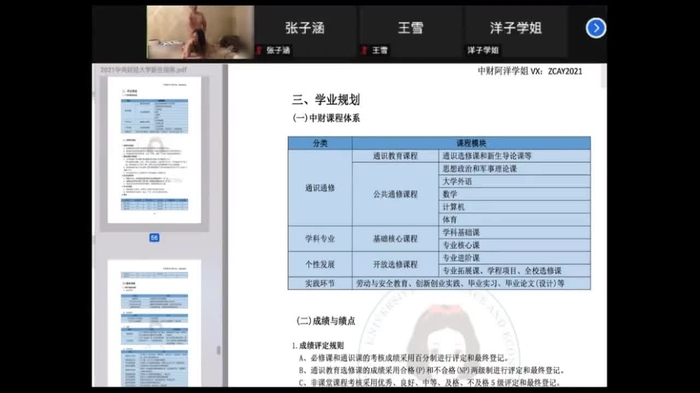The image size is (700, 393).
Task: Click the table header 分类
Action: [320, 143]
